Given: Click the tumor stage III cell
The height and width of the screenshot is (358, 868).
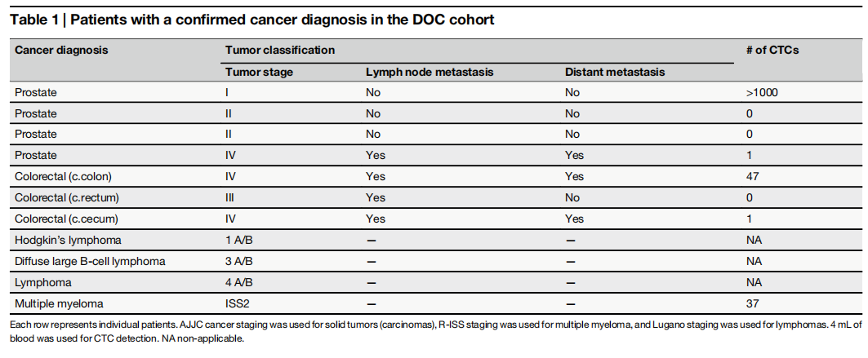Looking at the screenshot, I should coord(231,197).
